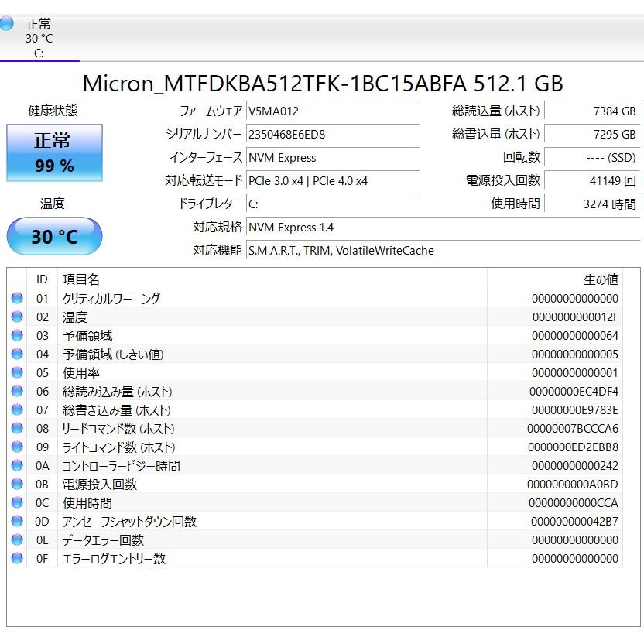The width and height of the screenshot is (644, 644).
Task: Click the status circle for ID 01 クリティカルワーニング
Action: pyautogui.click(x=17, y=298)
